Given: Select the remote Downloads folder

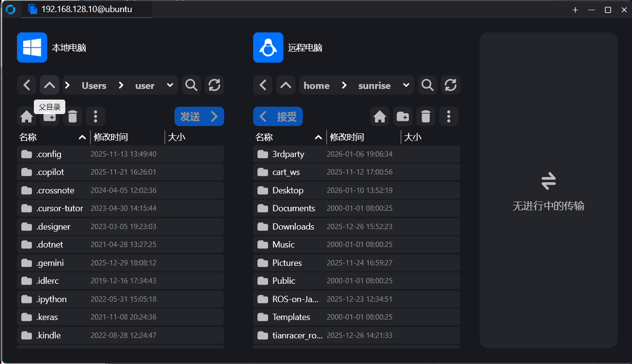Looking at the screenshot, I should (293, 227).
